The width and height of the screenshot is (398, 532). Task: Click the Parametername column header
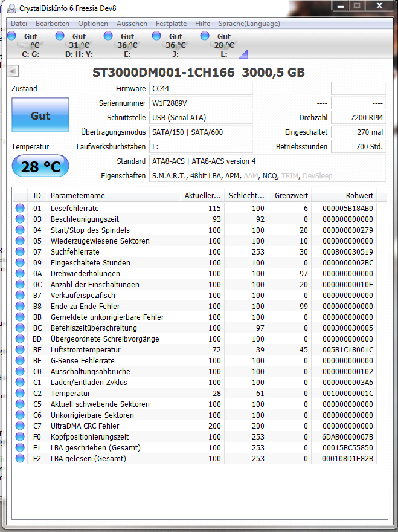tap(114, 196)
